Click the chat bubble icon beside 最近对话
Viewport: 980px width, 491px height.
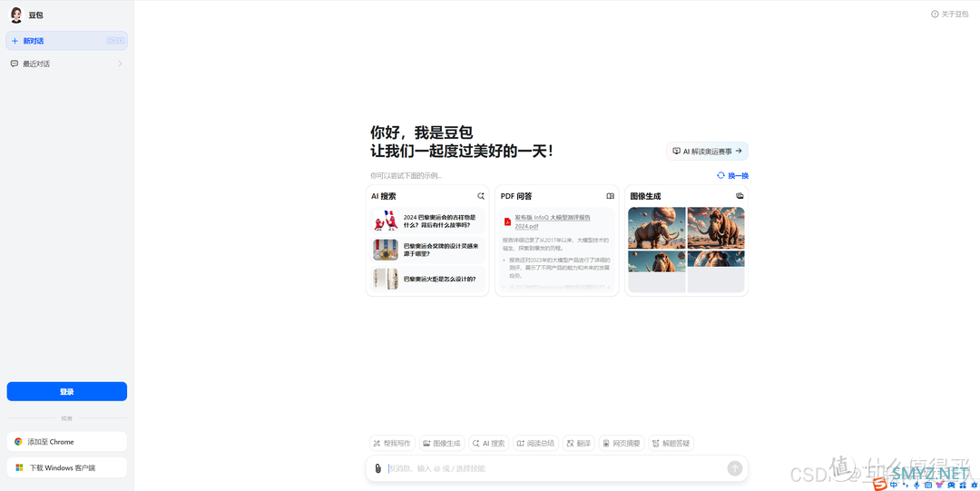point(15,64)
